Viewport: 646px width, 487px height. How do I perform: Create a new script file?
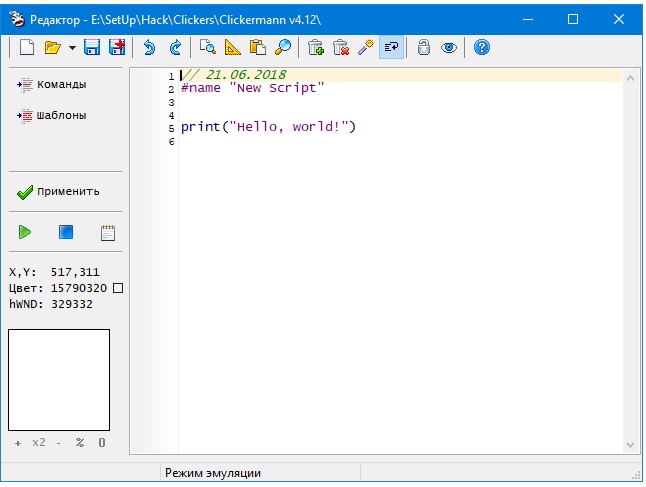coord(27,47)
